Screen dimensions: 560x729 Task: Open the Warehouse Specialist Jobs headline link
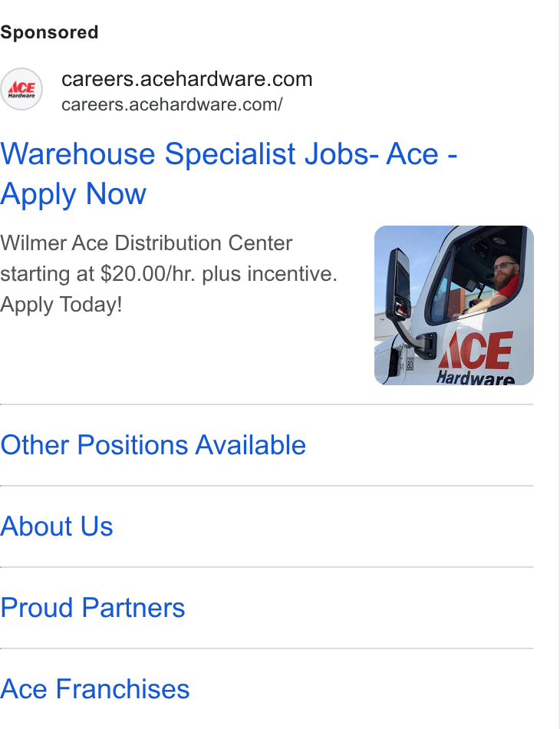(229, 173)
